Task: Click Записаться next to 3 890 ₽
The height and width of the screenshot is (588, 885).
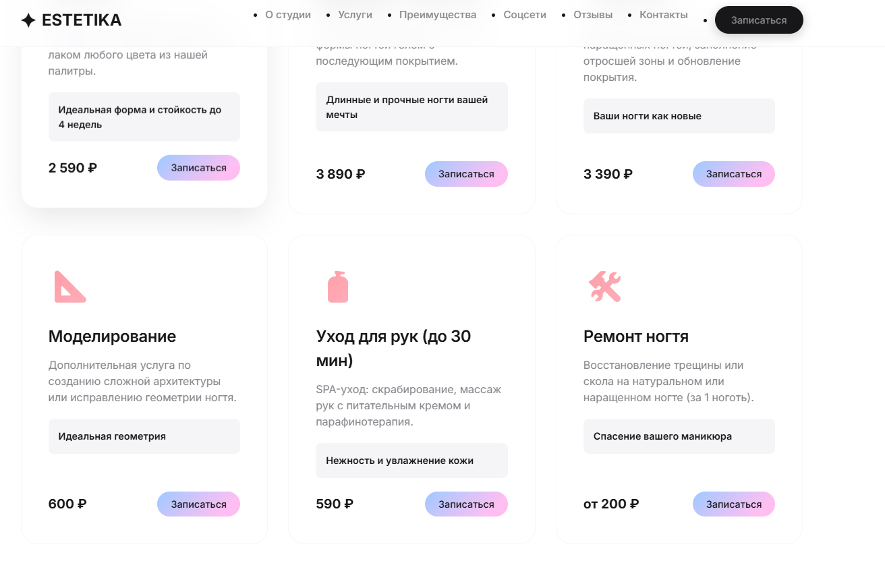Action: click(x=466, y=174)
